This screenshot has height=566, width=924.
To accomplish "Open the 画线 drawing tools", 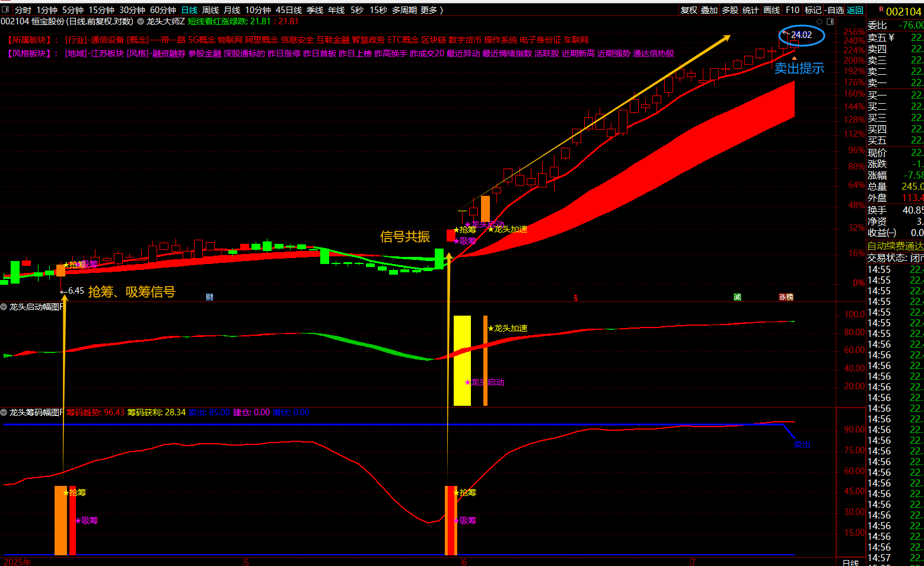I will tap(772, 10).
